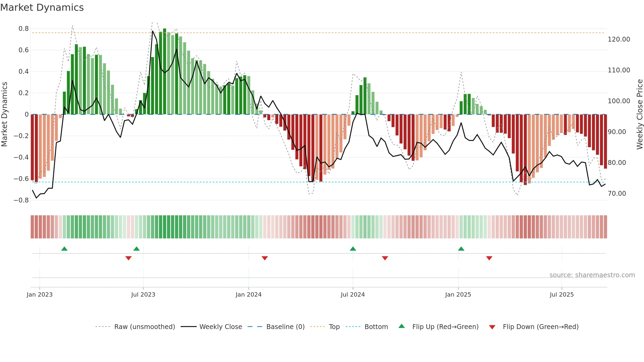
Task: Click the 100.00 price axis tick
Action: coord(619,101)
